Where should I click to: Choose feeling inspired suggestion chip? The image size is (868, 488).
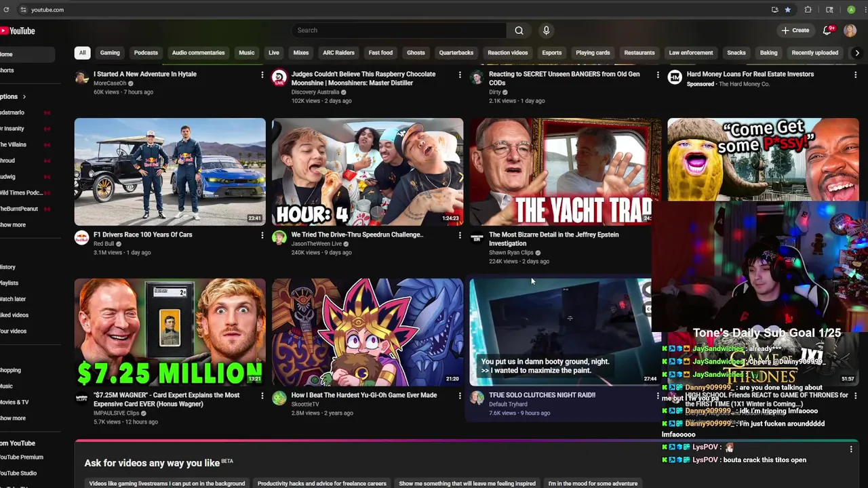click(x=467, y=483)
